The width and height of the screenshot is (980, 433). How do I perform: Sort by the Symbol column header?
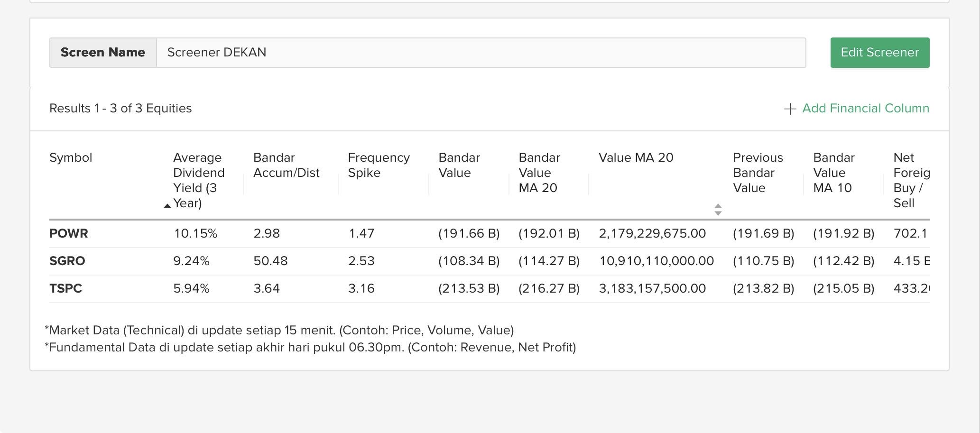[x=71, y=157]
